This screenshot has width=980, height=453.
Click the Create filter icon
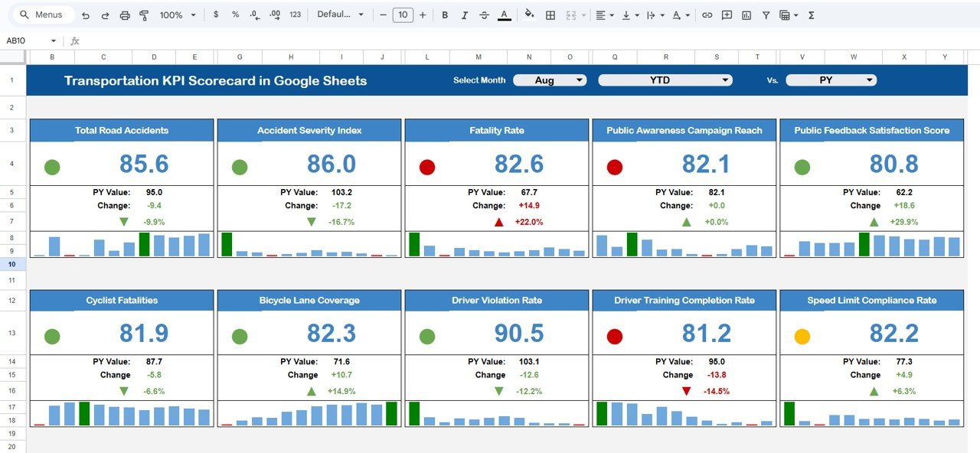pyautogui.click(x=765, y=15)
